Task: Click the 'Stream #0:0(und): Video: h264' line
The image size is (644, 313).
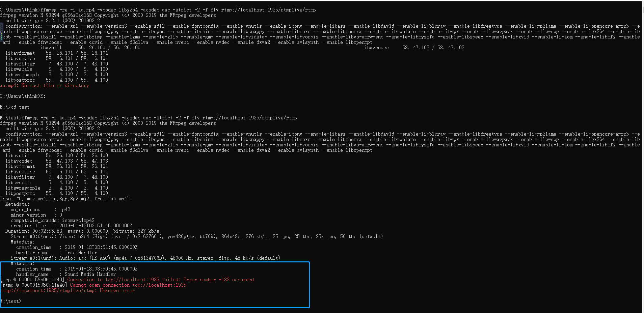Action: click(x=197, y=236)
